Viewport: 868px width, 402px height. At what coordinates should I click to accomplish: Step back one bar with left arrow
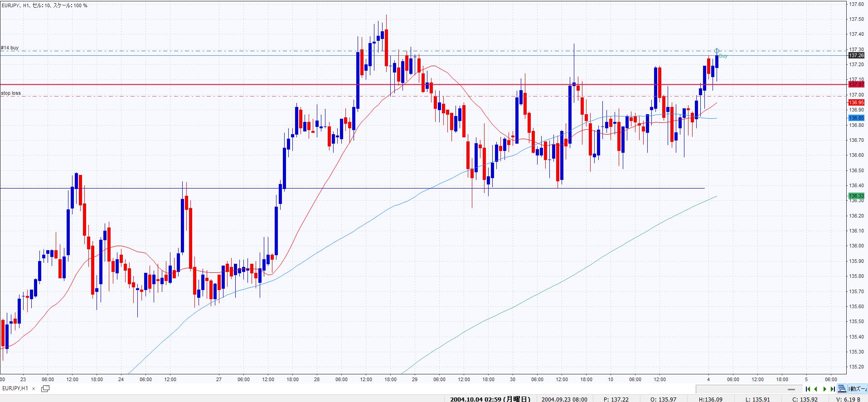(816, 389)
